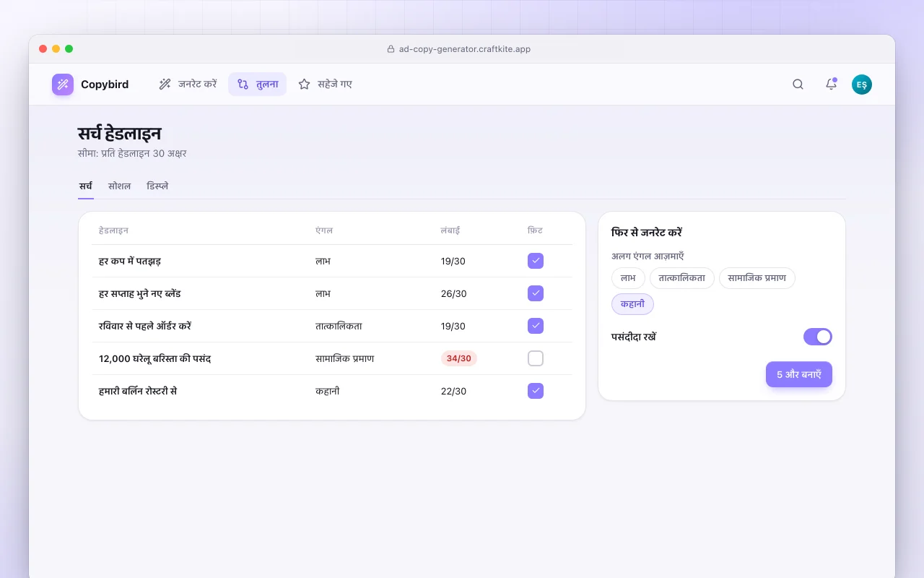Uncheck फ़िट for हर सप्ताह भुने नए ब्लेंड
924x578 pixels.
tap(536, 293)
